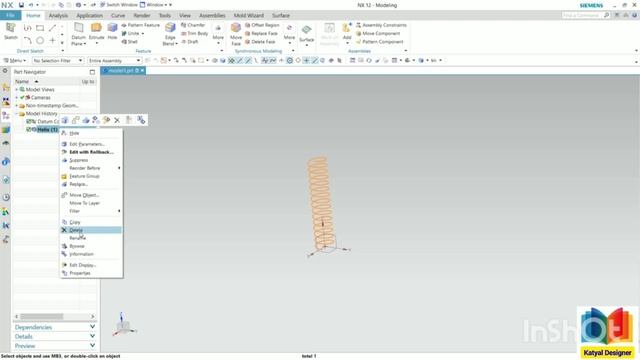Select the Helix (1) tree item

pos(47,129)
